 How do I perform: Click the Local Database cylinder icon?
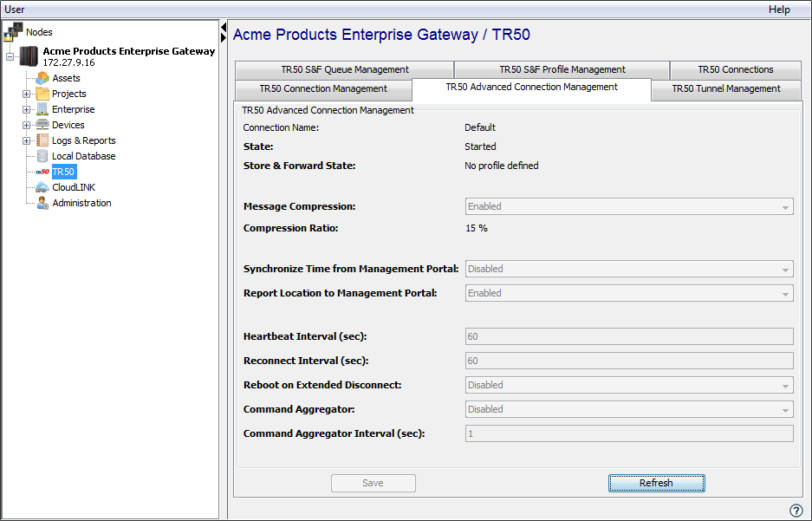click(x=42, y=156)
